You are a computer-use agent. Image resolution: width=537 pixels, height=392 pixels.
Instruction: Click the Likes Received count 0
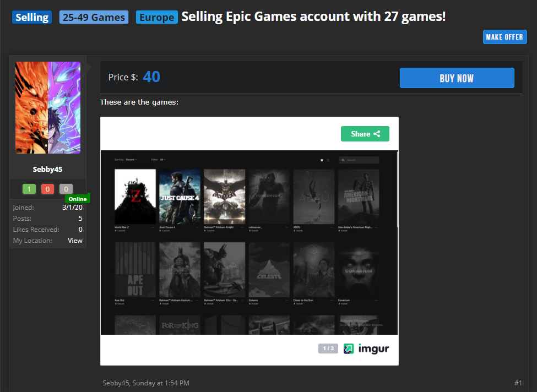[80, 230]
